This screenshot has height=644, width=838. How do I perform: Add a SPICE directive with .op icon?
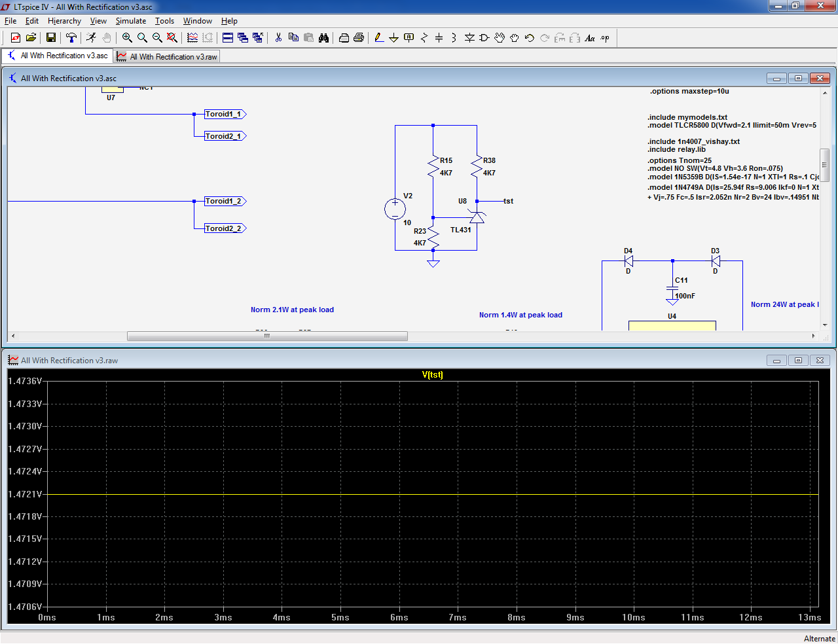pos(605,38)
